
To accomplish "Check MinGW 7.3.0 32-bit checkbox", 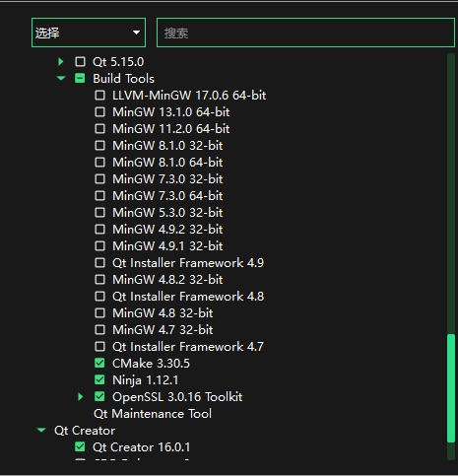I will pyautogui.click(x=99, y=178).
